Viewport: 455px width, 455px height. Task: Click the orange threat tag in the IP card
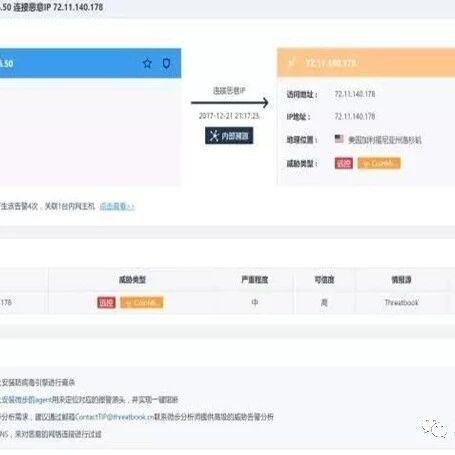tap(379, 163)
